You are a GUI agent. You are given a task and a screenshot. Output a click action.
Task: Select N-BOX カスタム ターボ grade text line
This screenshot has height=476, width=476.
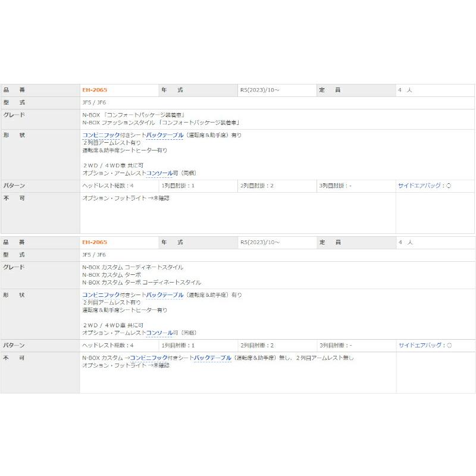(112, 275)
